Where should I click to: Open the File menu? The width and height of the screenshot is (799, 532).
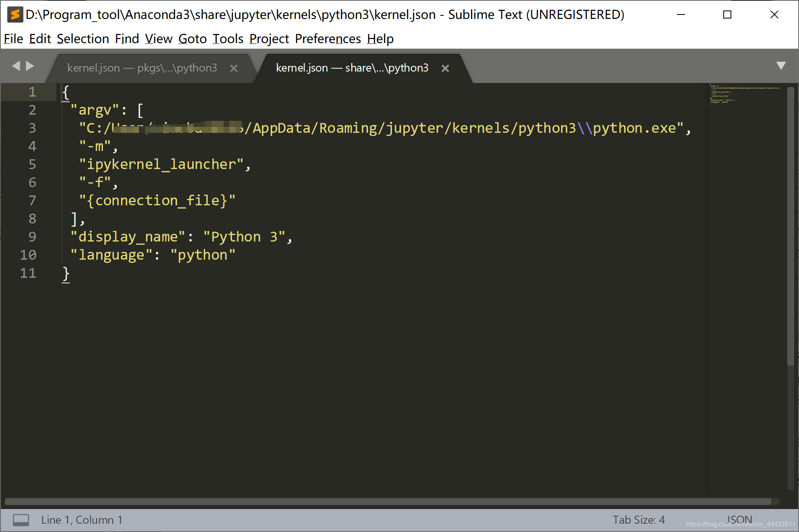click(13, 39)
